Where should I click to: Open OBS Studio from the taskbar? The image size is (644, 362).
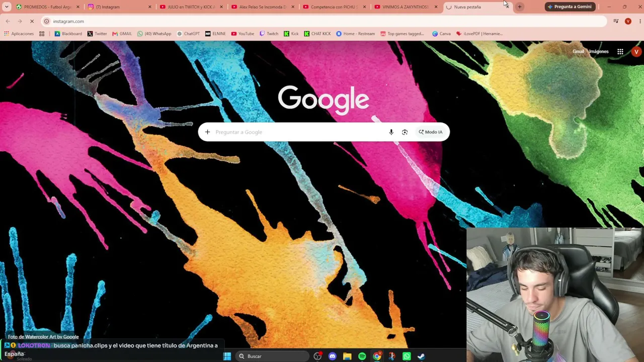pyautogui.click(x=317, y=356)
